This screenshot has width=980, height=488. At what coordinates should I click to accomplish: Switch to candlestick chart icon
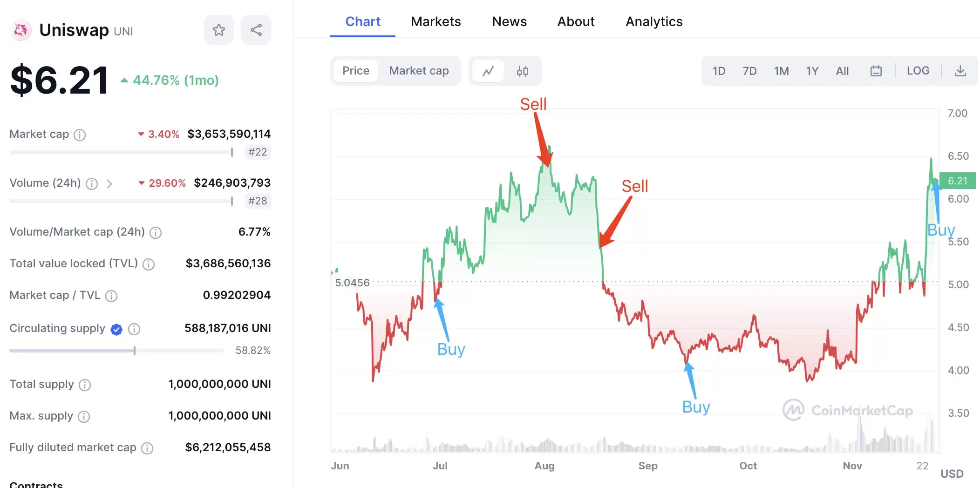[x=522, y=71]
